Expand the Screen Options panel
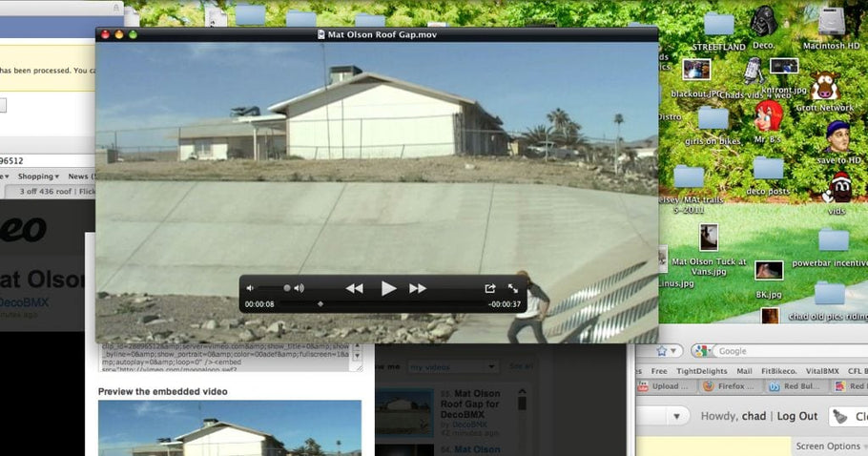Image resolution: width=868 pixels, height=456 pixels. [x=831, y=446]
